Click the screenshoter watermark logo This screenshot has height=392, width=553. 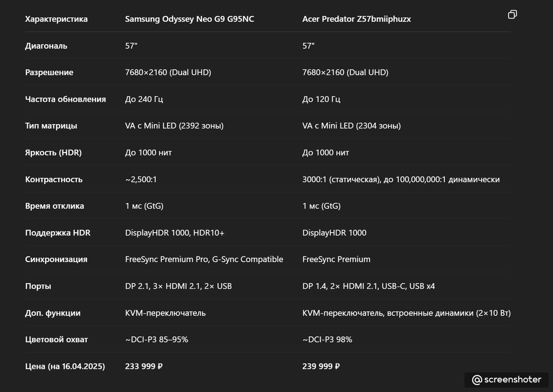point(506,380)
